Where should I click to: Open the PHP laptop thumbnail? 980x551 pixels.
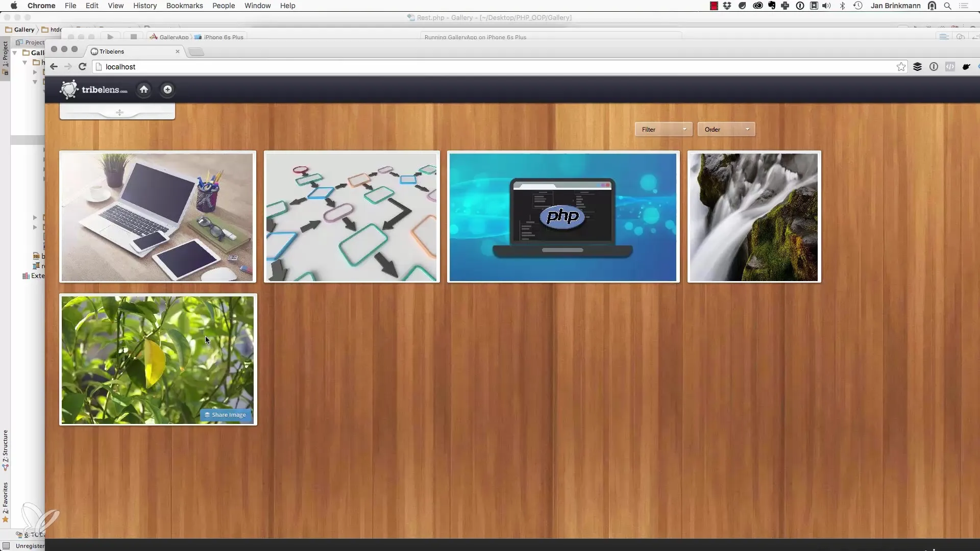563,217
